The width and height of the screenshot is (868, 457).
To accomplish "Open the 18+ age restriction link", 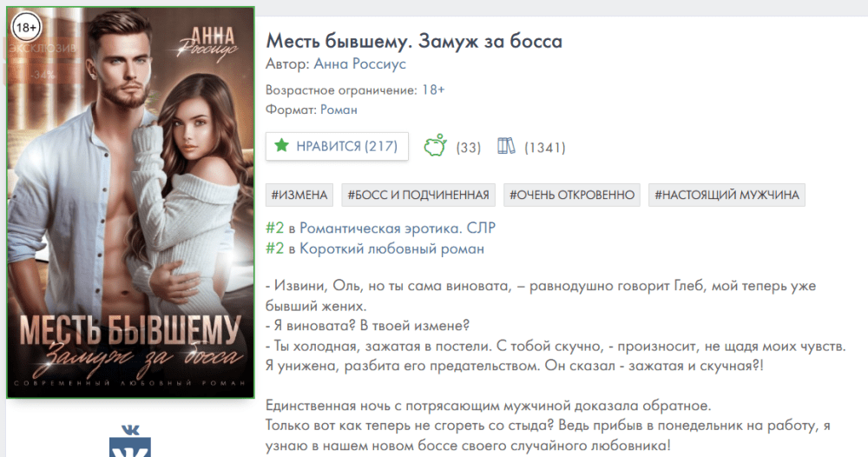I will [433, 89].
